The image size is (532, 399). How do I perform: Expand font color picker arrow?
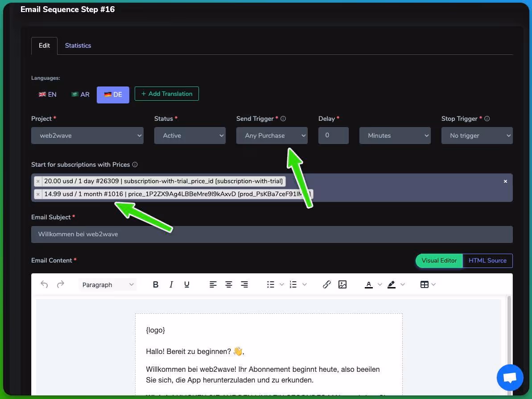pos(379,284)
